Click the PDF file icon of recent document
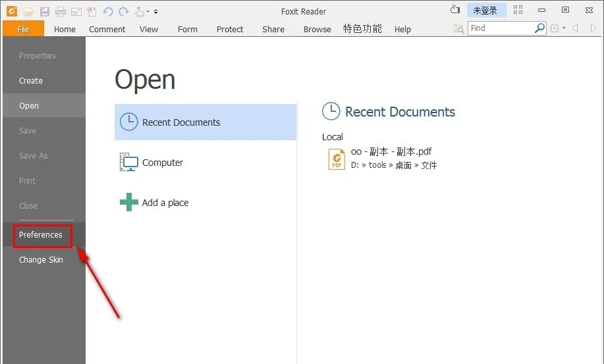This screenshot has width=604, height=364. click(337, 159)
